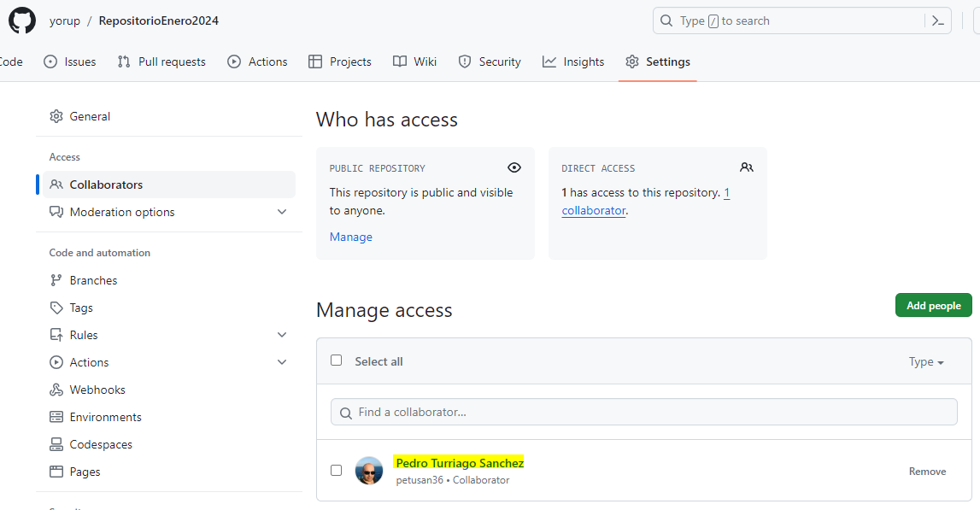Click the Add people button
The image size is (980, 510).
933,305
